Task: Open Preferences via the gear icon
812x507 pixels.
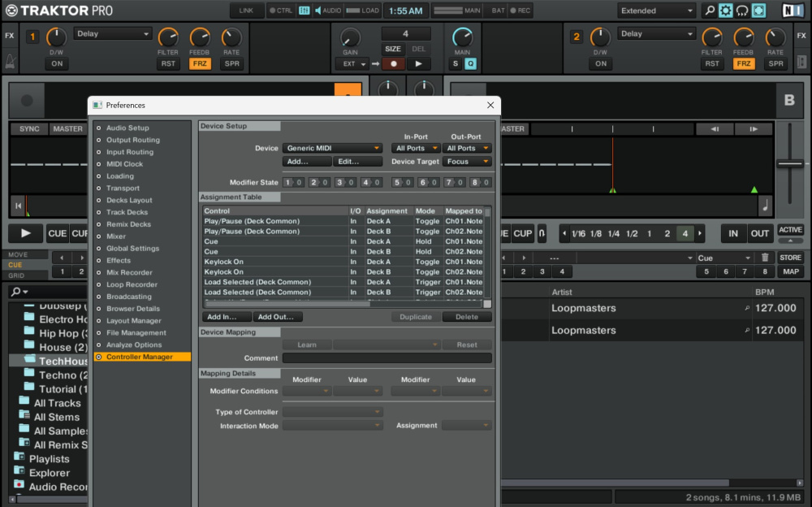Action: [x=726, y=11]
